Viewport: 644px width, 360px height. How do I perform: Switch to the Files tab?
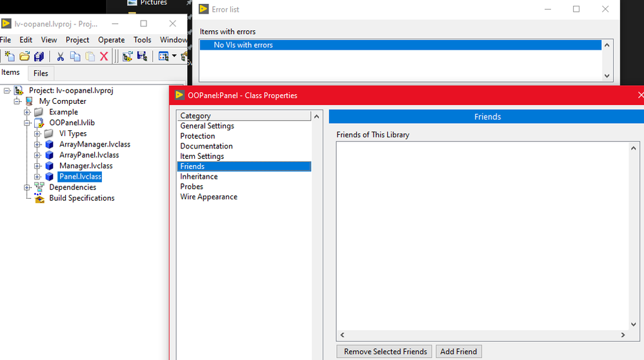tap(41, 73)
